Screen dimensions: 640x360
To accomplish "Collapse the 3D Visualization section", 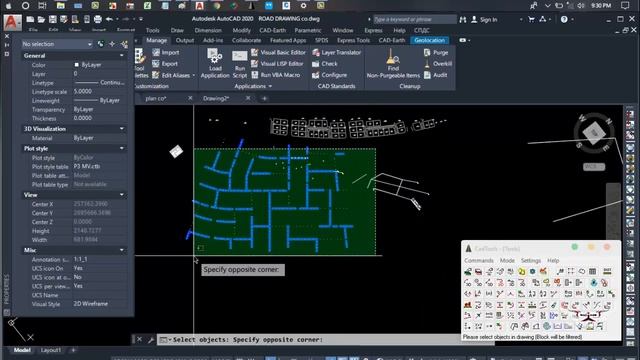I will click(122, 129).
